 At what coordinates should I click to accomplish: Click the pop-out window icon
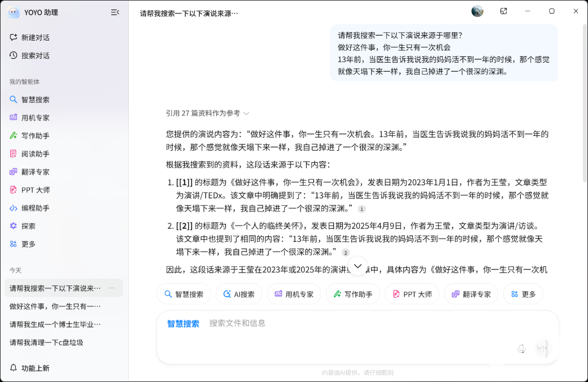(x=503, y=11)
